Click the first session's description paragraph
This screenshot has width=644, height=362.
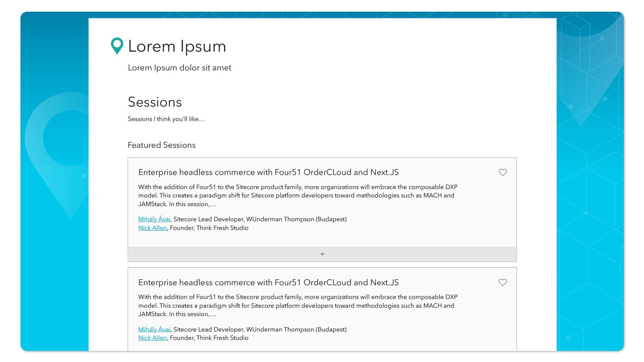[298, 195]
